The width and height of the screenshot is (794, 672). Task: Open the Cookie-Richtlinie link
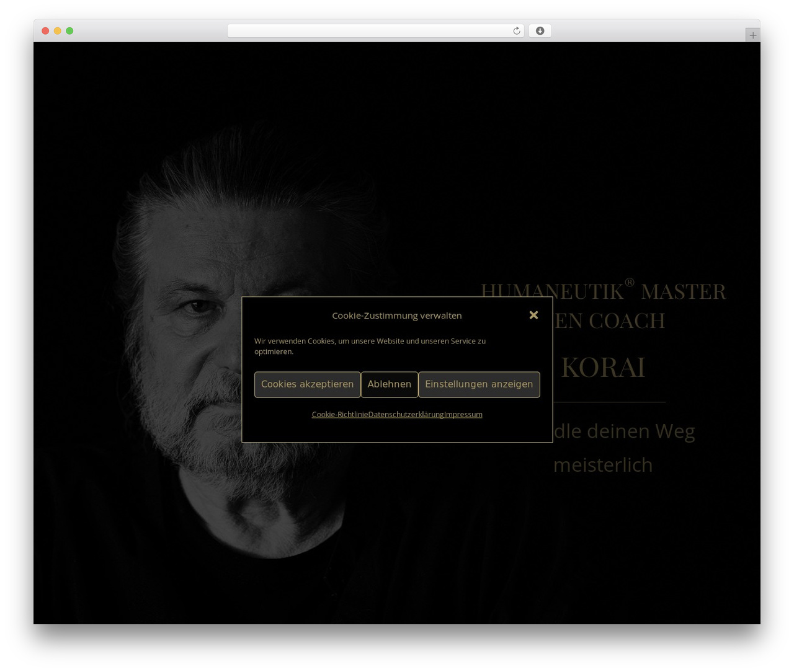(340, 414)
